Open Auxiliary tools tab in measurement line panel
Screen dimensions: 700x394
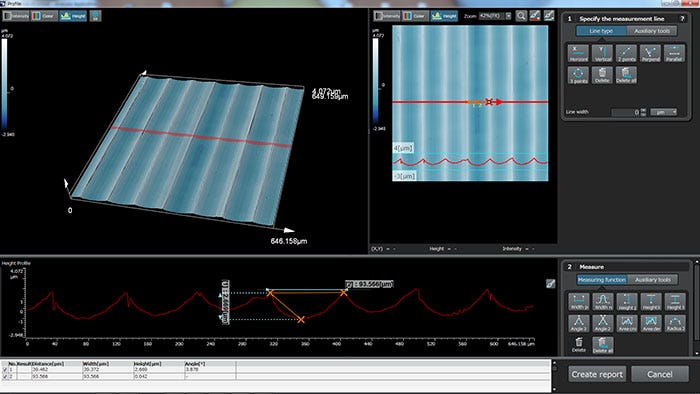(x=652, y=31)
